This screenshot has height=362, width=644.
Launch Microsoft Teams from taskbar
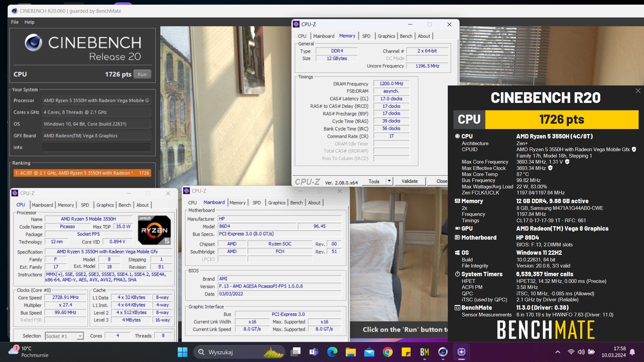tap(314, 352)
